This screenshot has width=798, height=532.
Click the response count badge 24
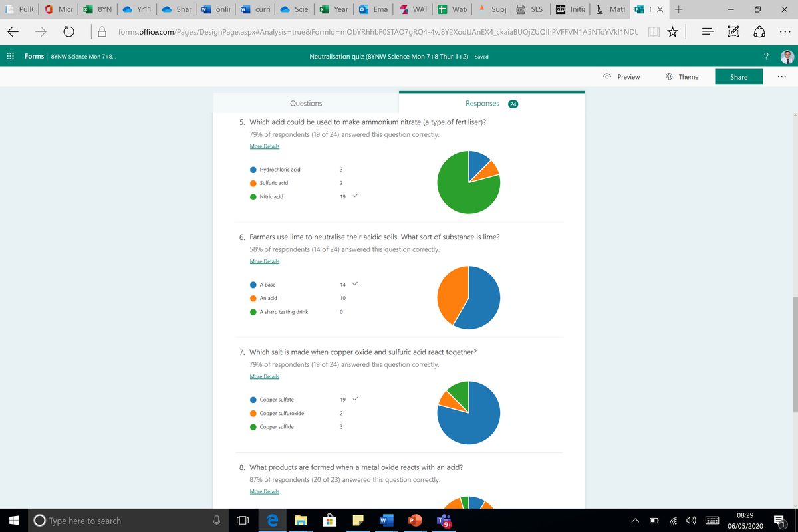pyautogui.click(x=513, y=104)
